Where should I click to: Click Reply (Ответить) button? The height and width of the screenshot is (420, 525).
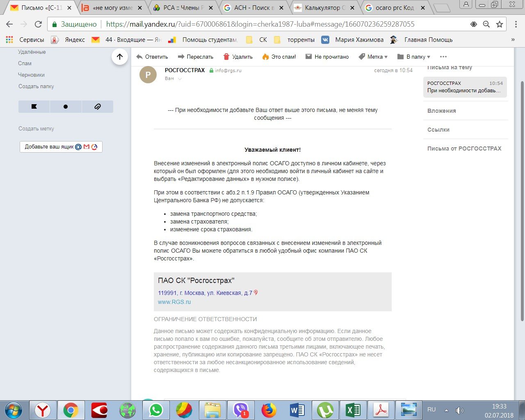pos(152,57)
